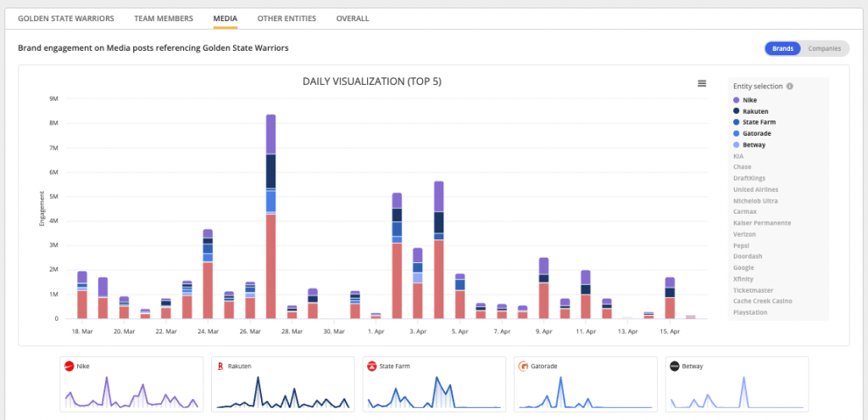Switch to the Team Members tab
868x420 pixels.
(163, 18)
